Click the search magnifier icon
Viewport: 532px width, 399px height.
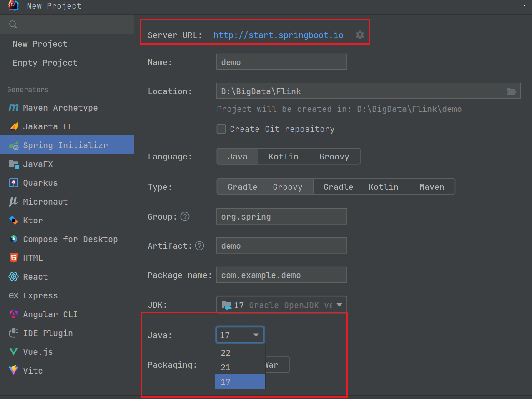[x=13, y=25]
